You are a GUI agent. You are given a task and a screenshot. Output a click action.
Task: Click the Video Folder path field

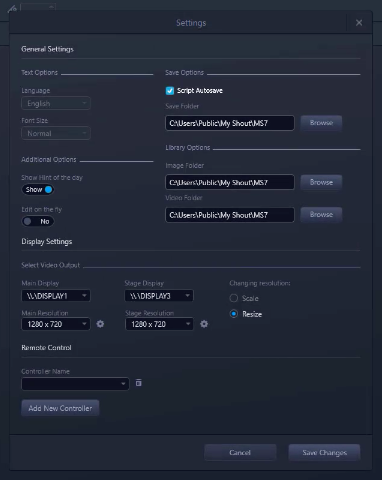[230, 215]
